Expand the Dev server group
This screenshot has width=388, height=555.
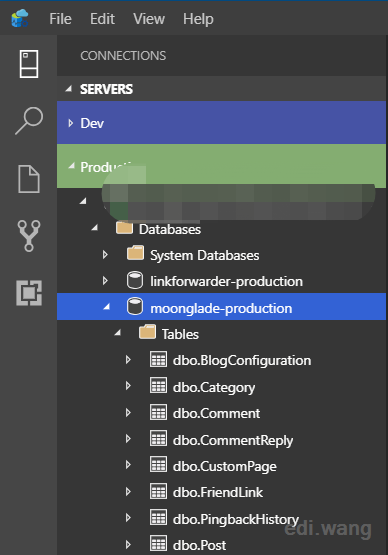pos(70,123)
